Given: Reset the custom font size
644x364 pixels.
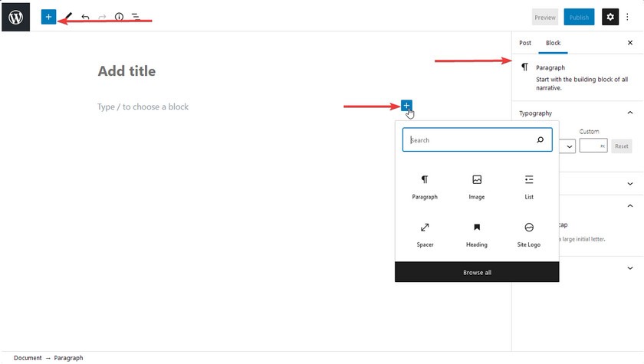Looking at the screenshot, I should click(622, 146).
